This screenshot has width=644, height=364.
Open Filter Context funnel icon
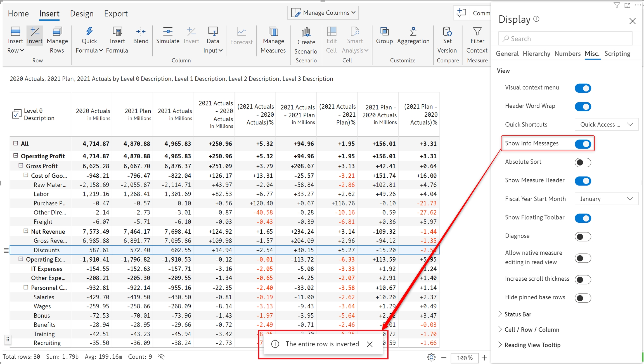point(477,32)
